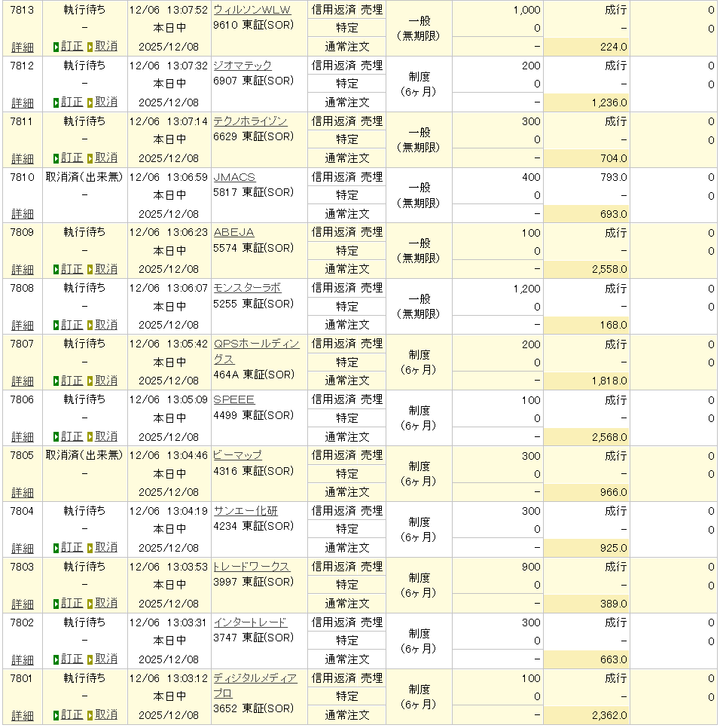Open the モンスターラボ link

[x=247, y=288]
